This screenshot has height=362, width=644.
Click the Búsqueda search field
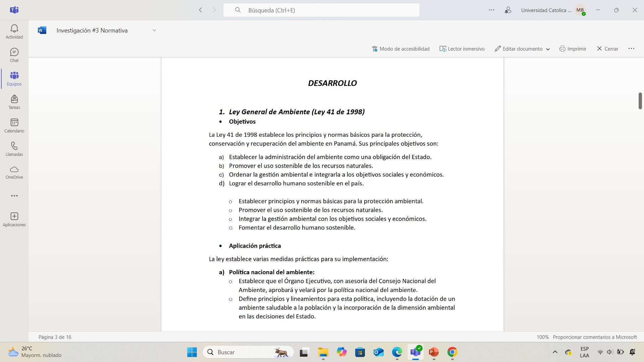321,10
